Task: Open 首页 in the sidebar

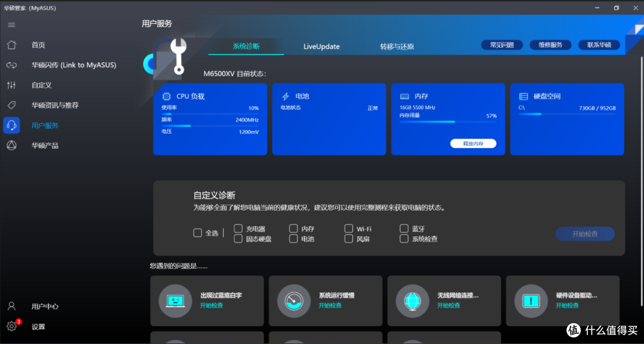Action: point(38,45)
